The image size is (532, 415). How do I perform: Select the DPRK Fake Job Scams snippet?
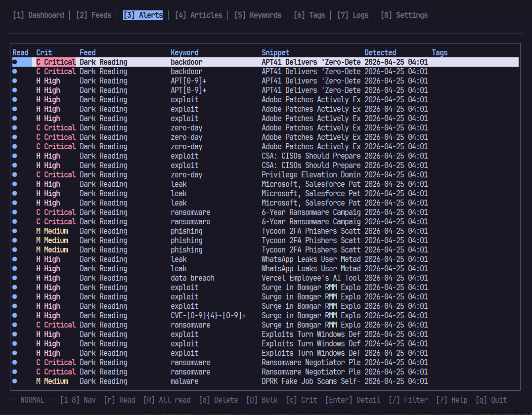(311, 381)
